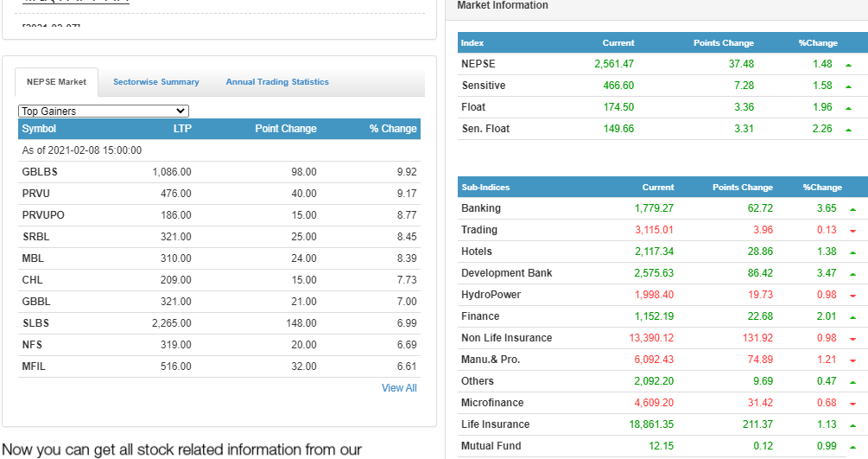Click the red down arrow in Trading row
Screen dimensions: 868x459
pos(853,231)
